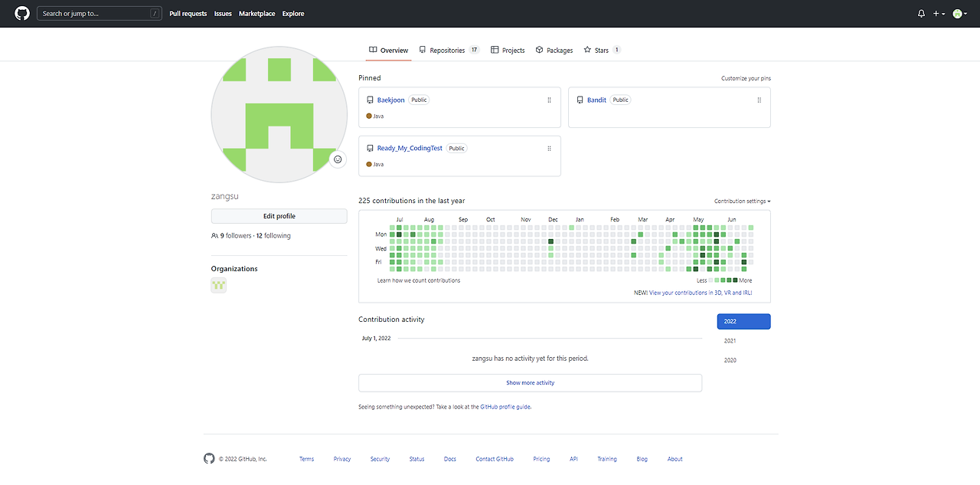The image size is (980, 485).
Task: Click the darkest green legend square
Action: pyautogui.click(x=735, y=280)
